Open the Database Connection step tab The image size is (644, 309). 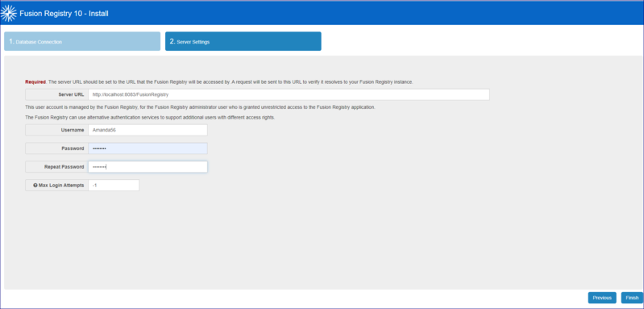coord(82,41)
